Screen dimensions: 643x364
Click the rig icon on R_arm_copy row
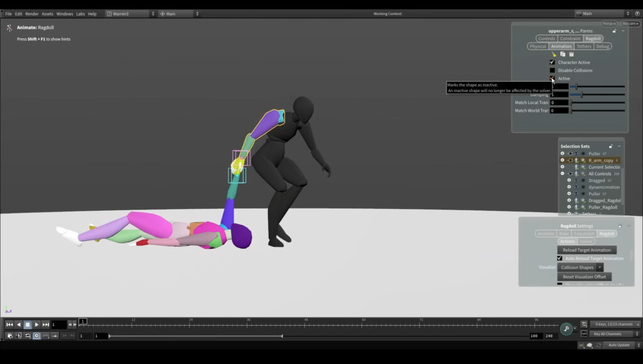click(x=576, y=160)
